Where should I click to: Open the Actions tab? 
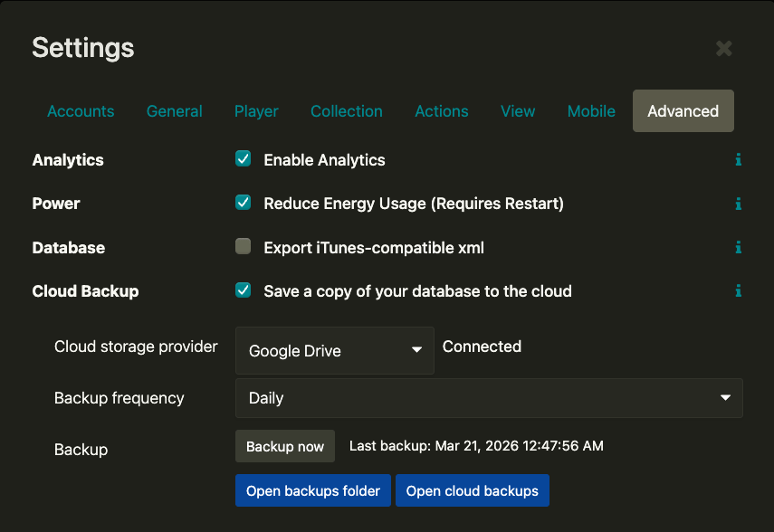click(x=441, y=111)
